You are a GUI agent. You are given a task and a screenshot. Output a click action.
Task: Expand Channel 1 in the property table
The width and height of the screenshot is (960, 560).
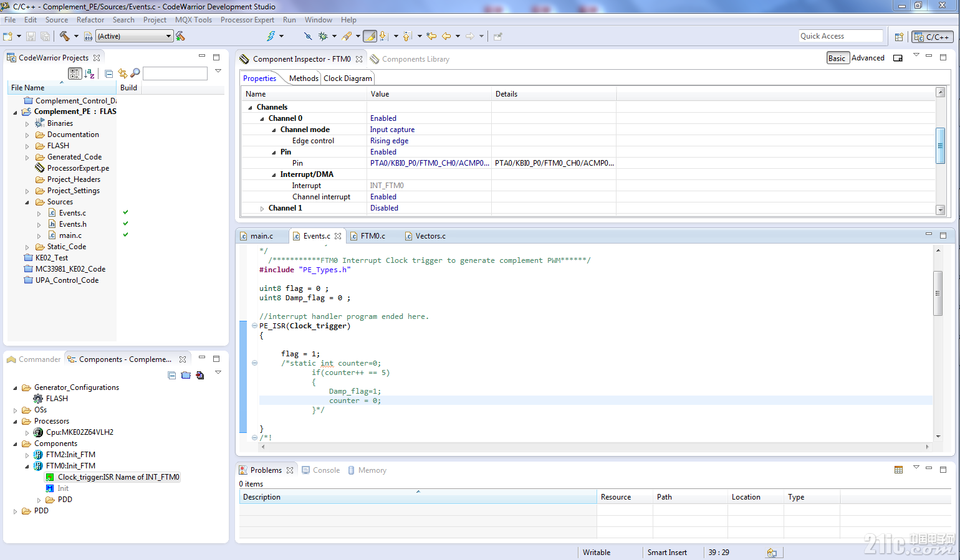tap(262, 209)
